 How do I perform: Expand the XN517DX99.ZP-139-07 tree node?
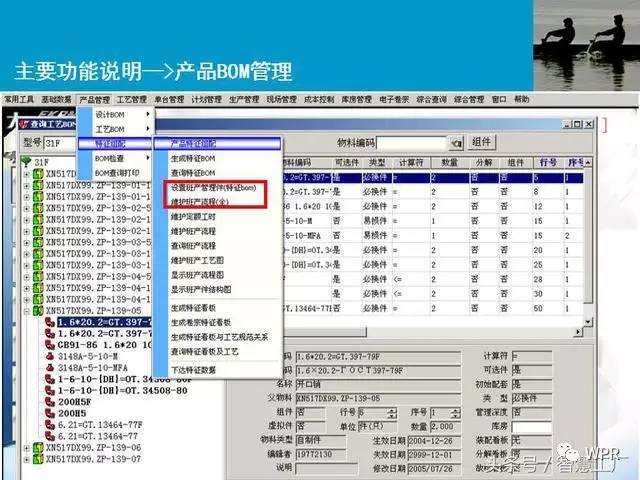(26, 459)
